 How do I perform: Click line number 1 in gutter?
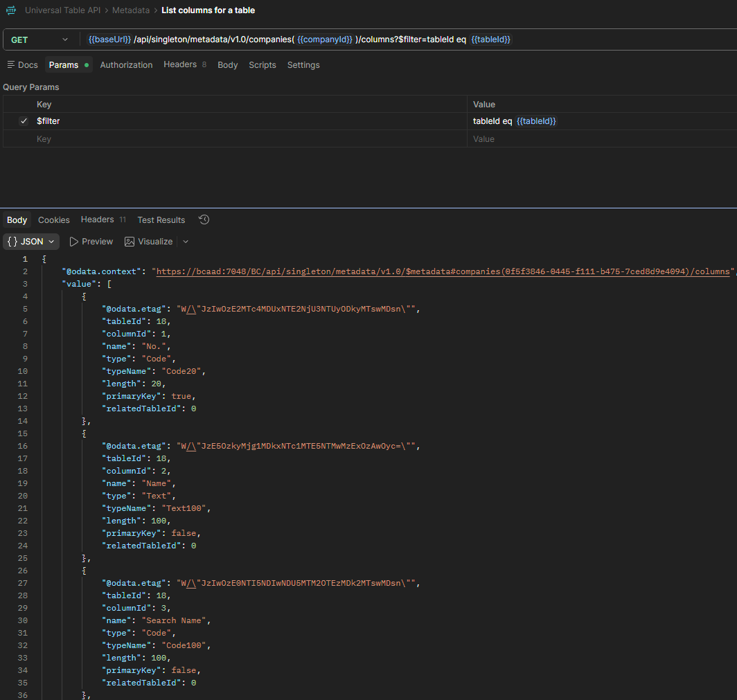pyautogui.click(x=25, y=259)
